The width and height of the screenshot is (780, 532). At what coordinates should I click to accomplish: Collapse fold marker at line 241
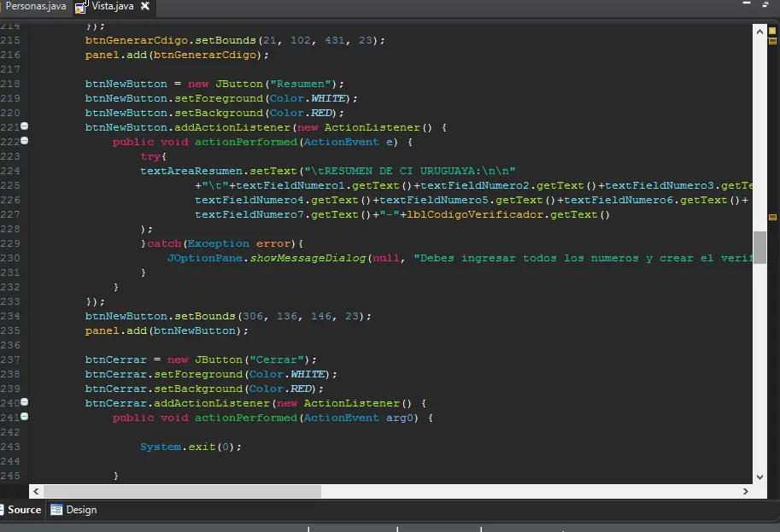coord(25,416)
